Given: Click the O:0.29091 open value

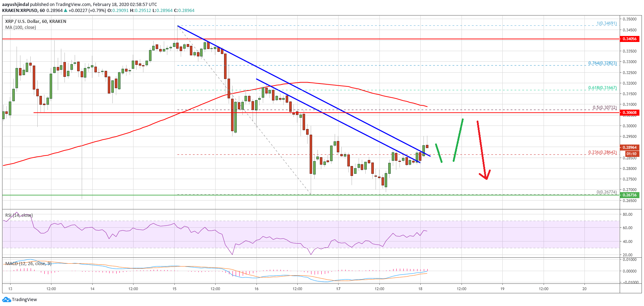Looking at the screenshot, I should 118,11.
